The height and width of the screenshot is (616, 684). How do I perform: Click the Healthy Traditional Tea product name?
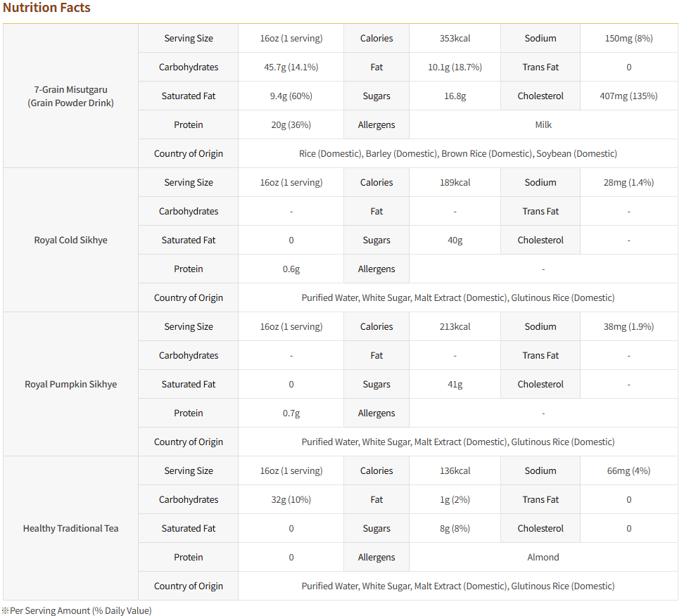(x=70, y=529)
